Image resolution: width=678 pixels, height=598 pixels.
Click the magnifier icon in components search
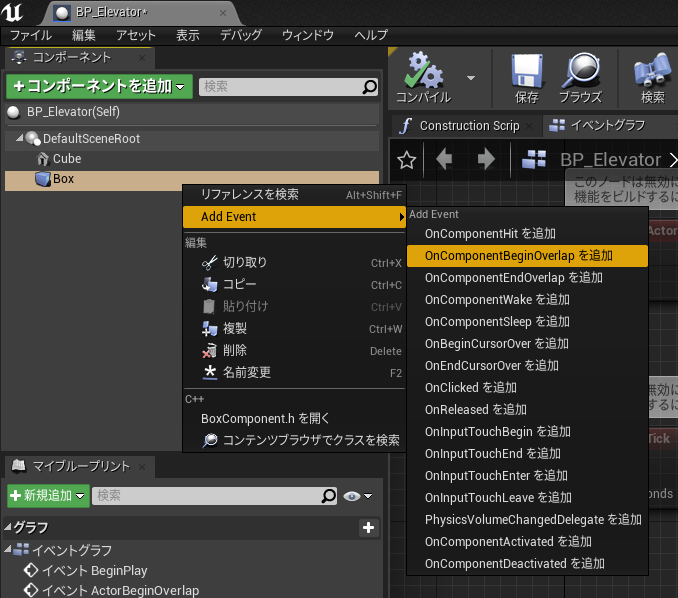click(369, 87)
